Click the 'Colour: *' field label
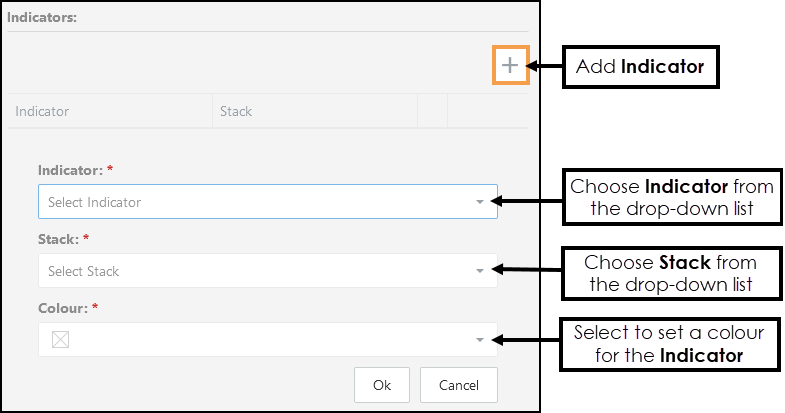Image resolution: width=785 pixels, height=413 pixels. pyautogui.click(x=69, y=309)
